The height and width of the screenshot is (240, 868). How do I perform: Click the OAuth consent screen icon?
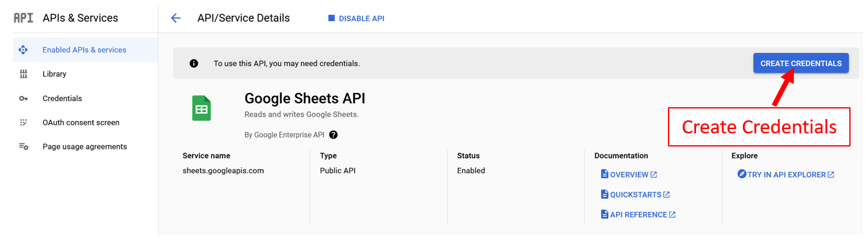coord(24,123)
